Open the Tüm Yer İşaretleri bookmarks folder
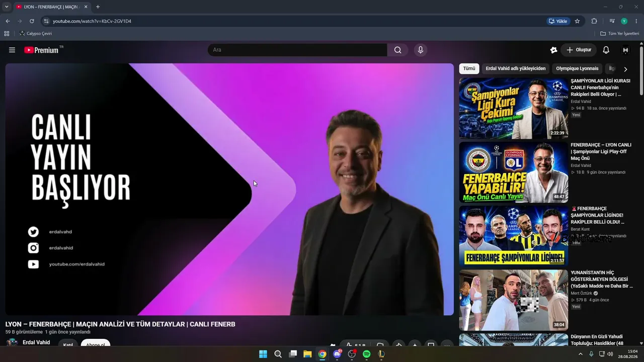Screen dimensions: 644x362 [x=619, y=34]
